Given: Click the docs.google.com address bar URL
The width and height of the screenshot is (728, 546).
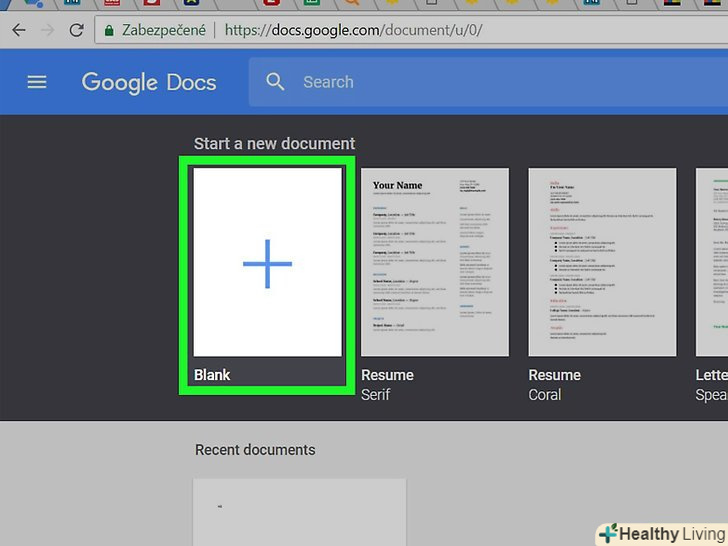Looking at the screenshot, I should tap(354, 30).
